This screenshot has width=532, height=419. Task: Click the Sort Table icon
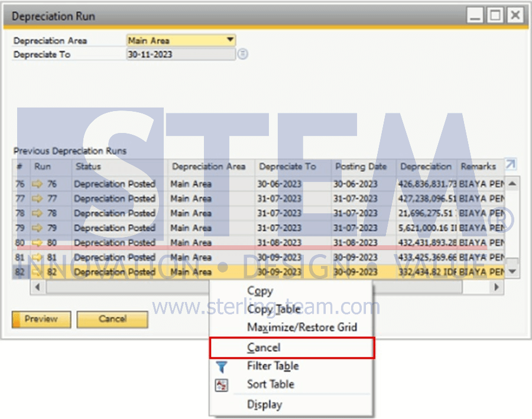222,385
